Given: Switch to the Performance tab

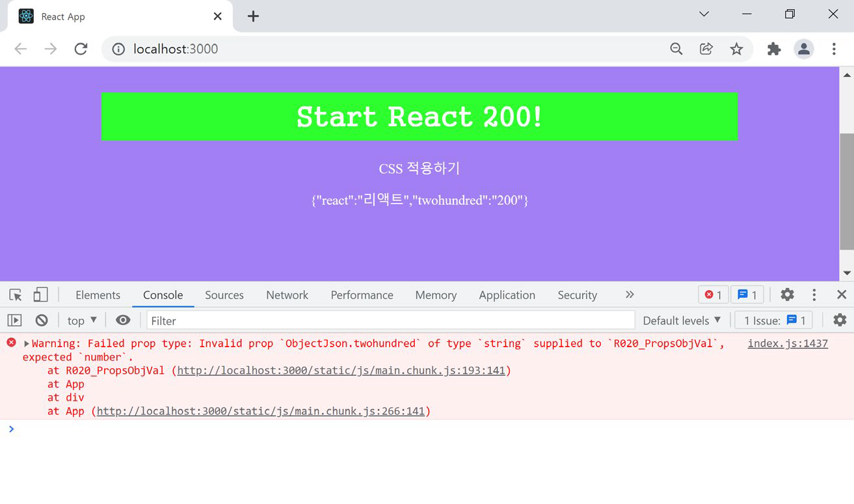Looking at the screenshot, I should click(x=362, y=295).
